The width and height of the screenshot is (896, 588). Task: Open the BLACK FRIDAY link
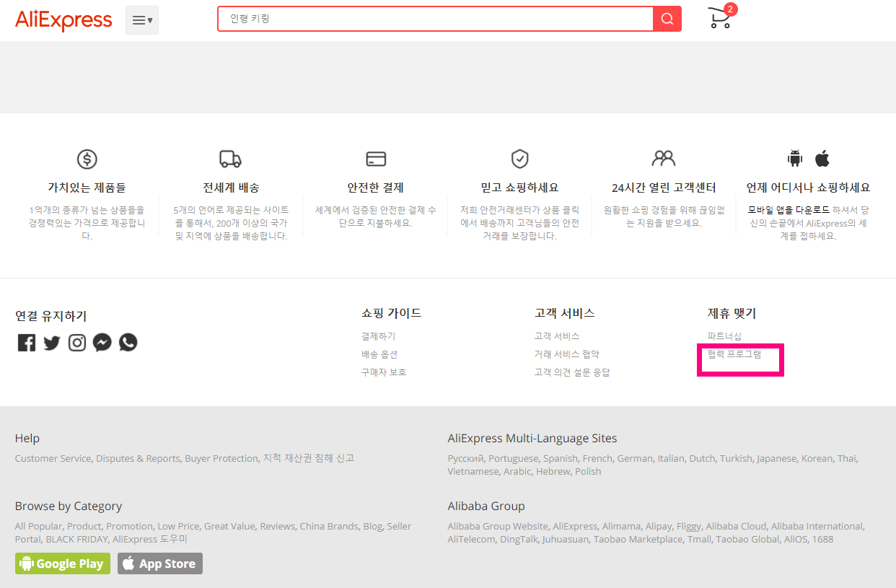[x=76, y=539]
